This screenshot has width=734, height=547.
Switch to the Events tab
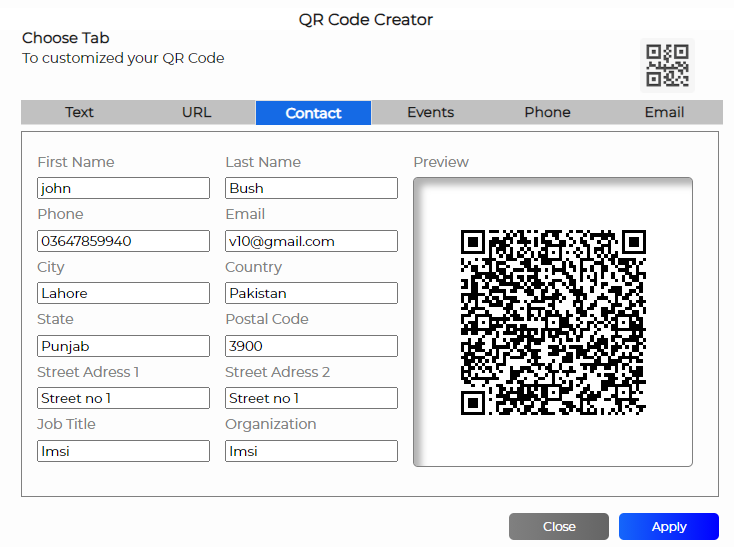click(430, 112)
